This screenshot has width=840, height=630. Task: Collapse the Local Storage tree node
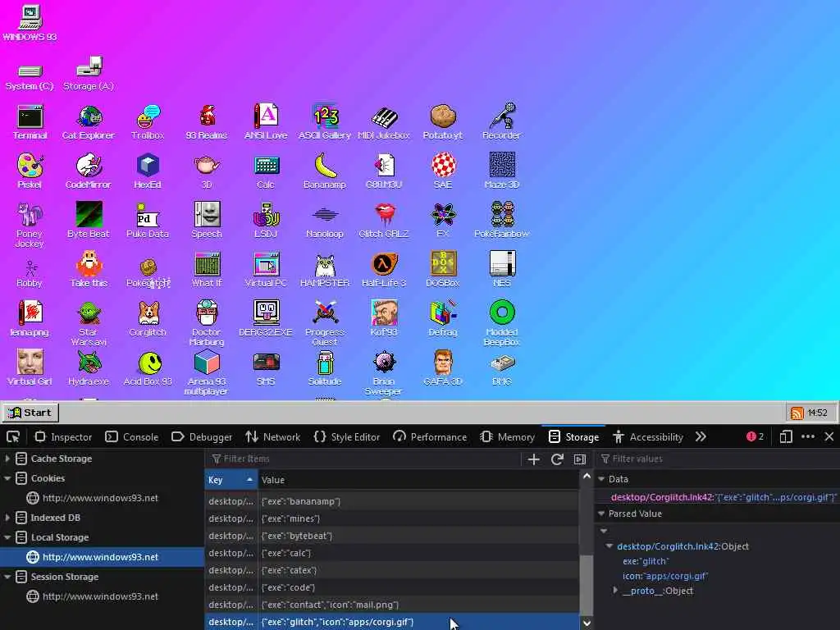click(7, 537)
